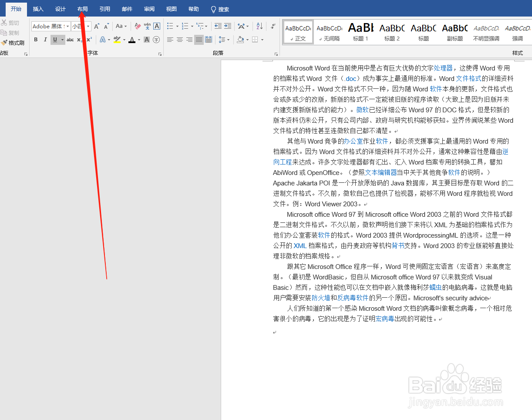The width and height of the screenshot is (532, 420).
Task: Open the 布局 (Layout) tab
Action: pyautogui.click(x=82, y=9)
